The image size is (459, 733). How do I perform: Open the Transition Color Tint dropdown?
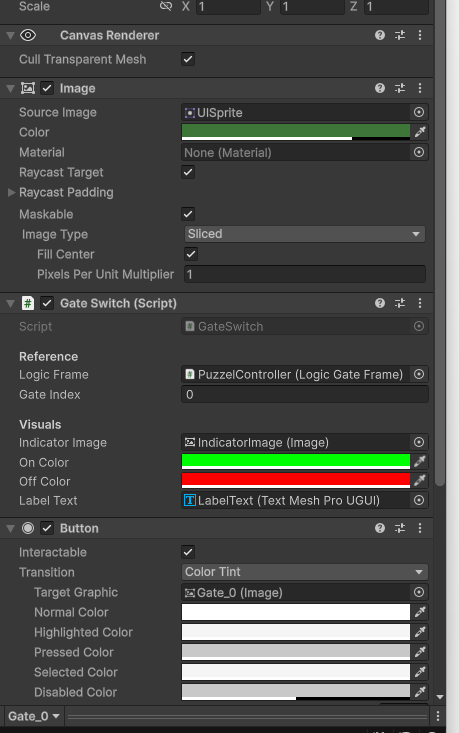click(x=305, y=572)
